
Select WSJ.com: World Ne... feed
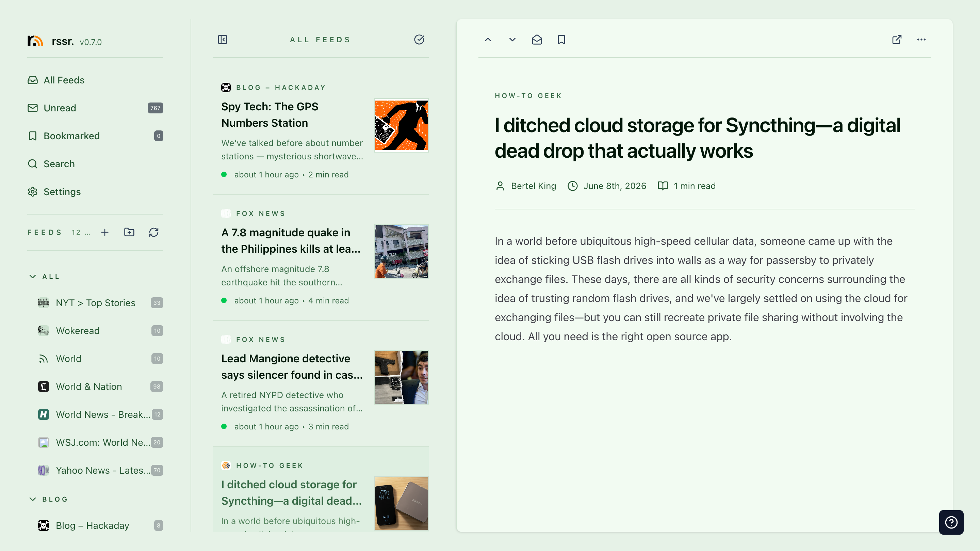pos(100,442)
